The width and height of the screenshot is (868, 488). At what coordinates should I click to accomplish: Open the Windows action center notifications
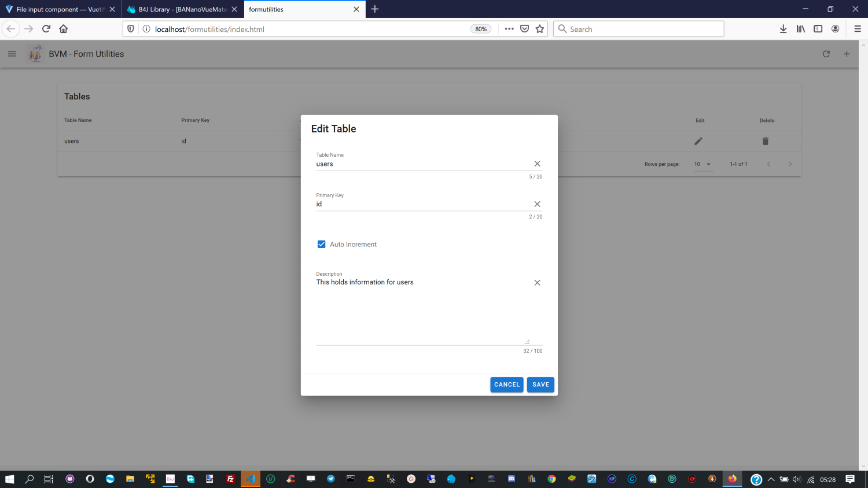click(850, 479)
